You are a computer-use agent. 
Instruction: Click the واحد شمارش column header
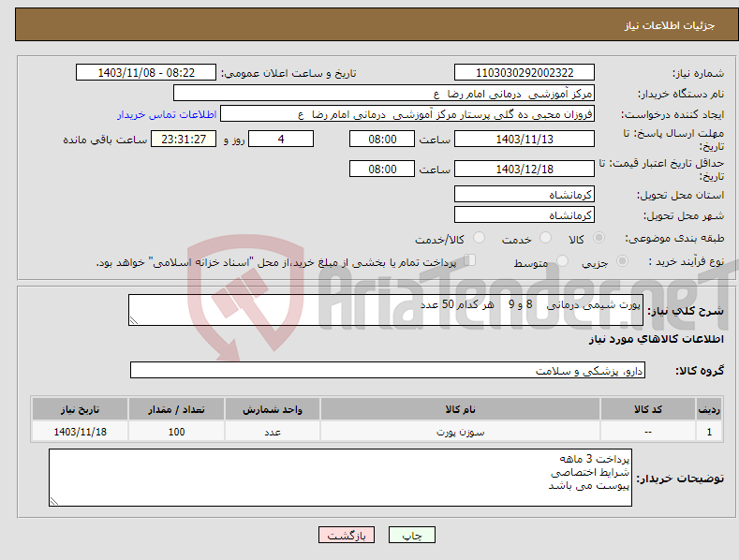point(273,409)
